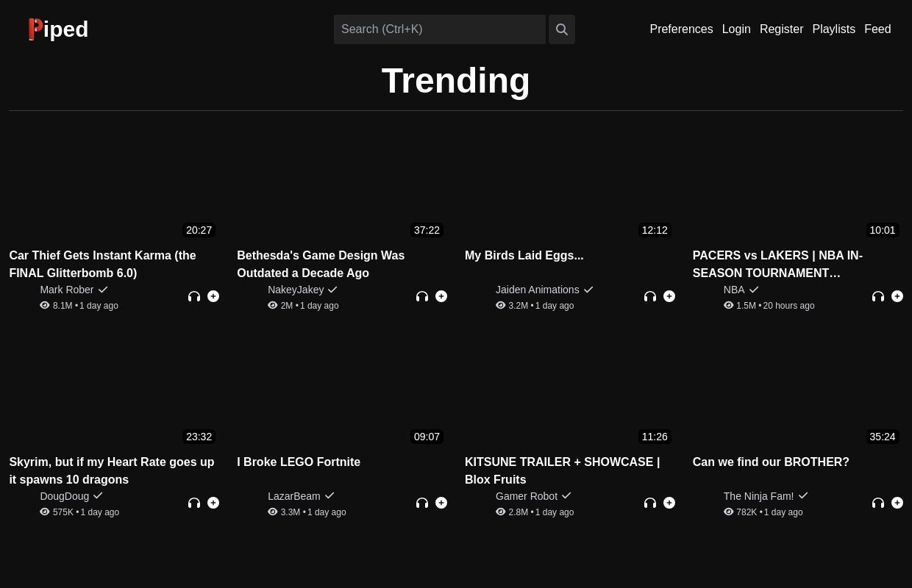Open audio-only for Bethesda's Game Design video
The image size is (912, 588).
pos(422,296)
